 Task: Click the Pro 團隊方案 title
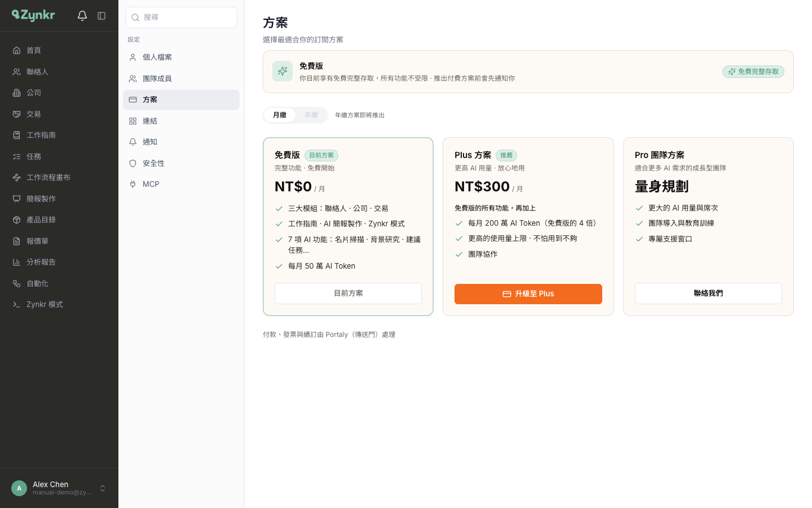point(660,155)
